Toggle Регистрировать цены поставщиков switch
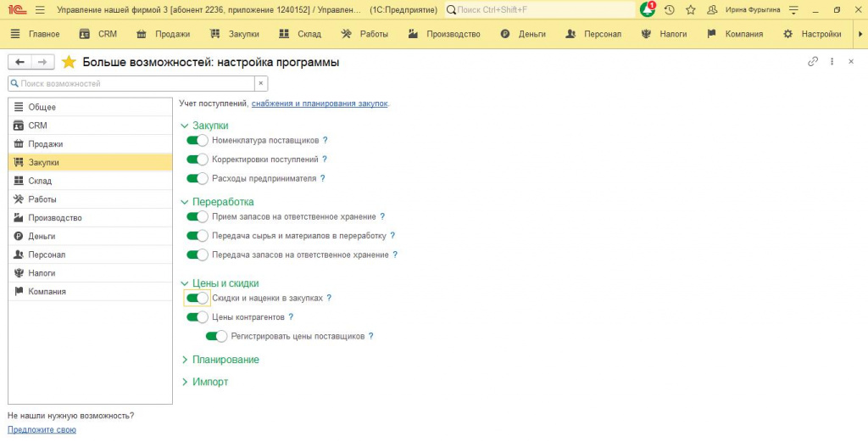The height and width of the screenshot is (442, 868). click(x=216, y=336)
